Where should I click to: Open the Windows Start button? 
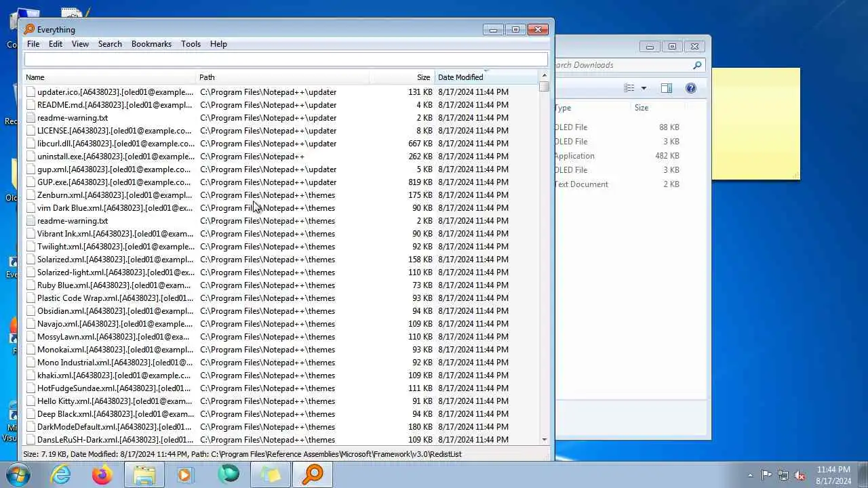coord(18,475)
